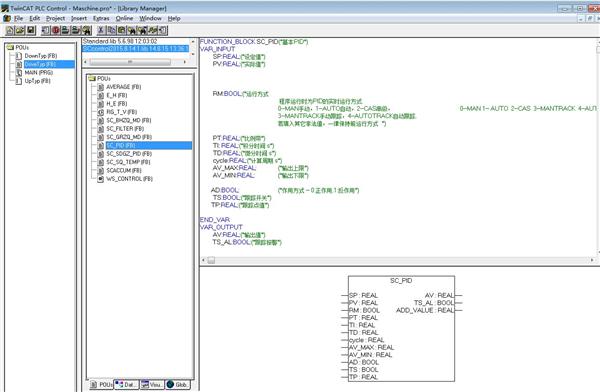Image resolution: width=600 pixels, height=392 pixels.
Task: Select SC_SDGZ_PID (FB) in the library tree
Action: 129,154
